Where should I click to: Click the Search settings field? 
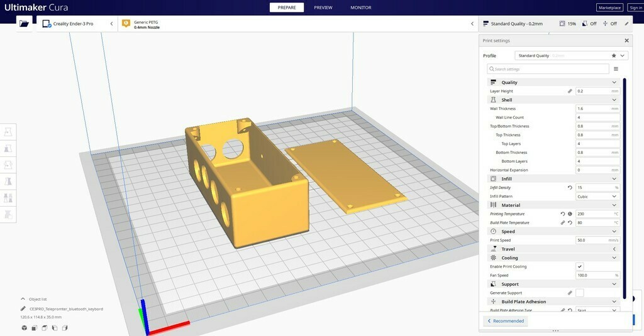tap(548, 69)
